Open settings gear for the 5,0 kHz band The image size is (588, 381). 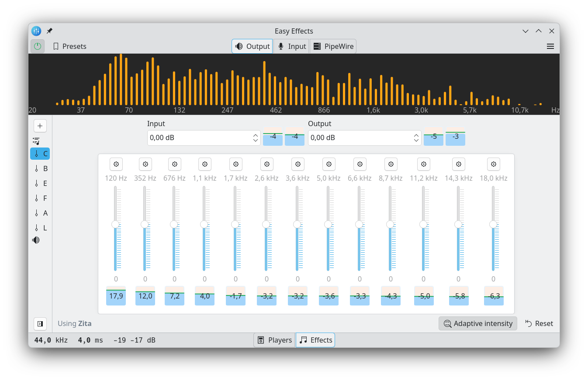(329, 164)
